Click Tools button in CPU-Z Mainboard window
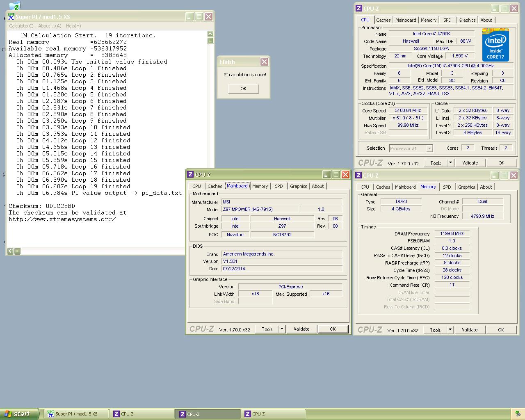 pyautogui.click(x=267, y=329)
